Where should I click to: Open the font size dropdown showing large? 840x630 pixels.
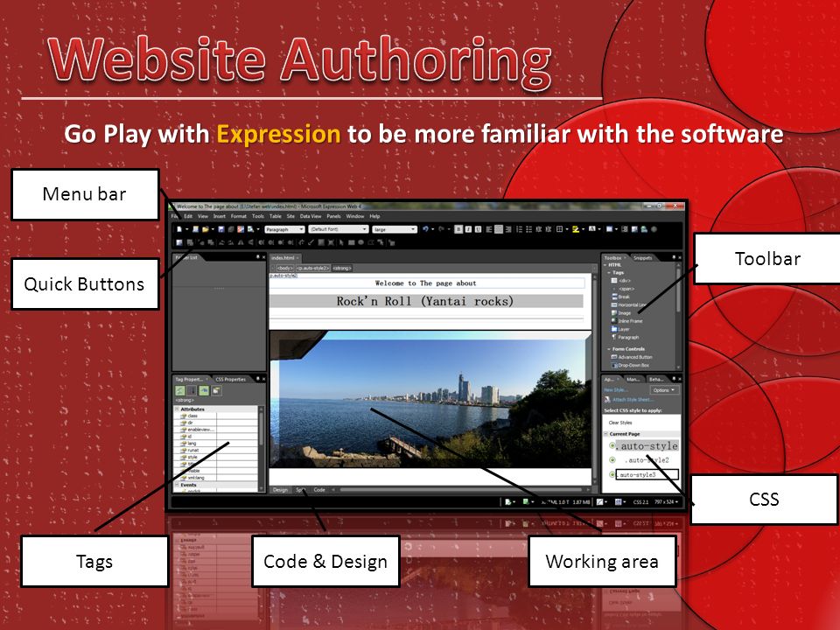pos(395,229)
